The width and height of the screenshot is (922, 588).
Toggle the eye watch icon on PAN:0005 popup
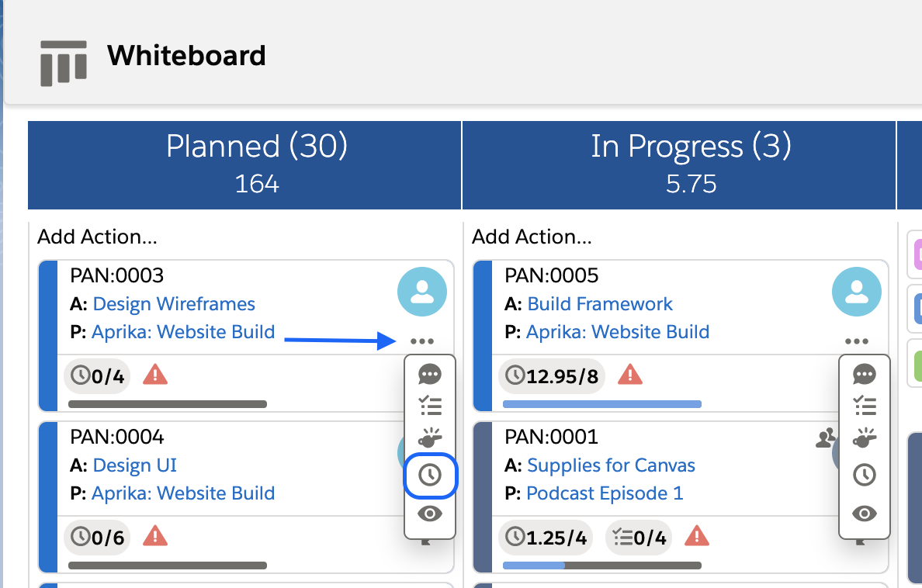[x=865, y=513]
